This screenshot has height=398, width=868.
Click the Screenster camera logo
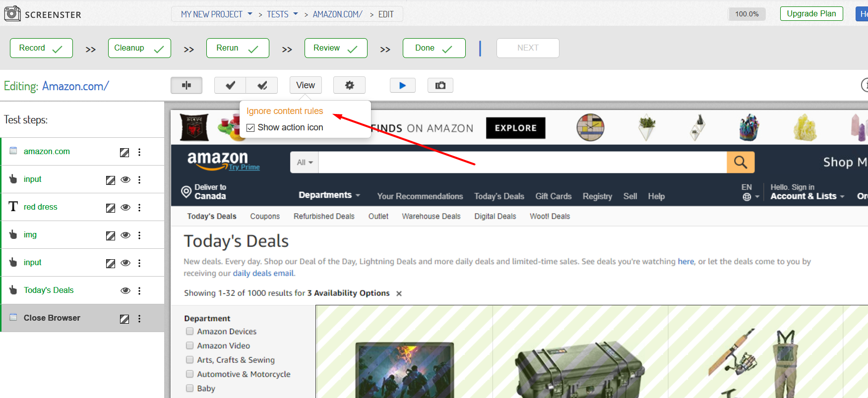[x=12, y=13]
